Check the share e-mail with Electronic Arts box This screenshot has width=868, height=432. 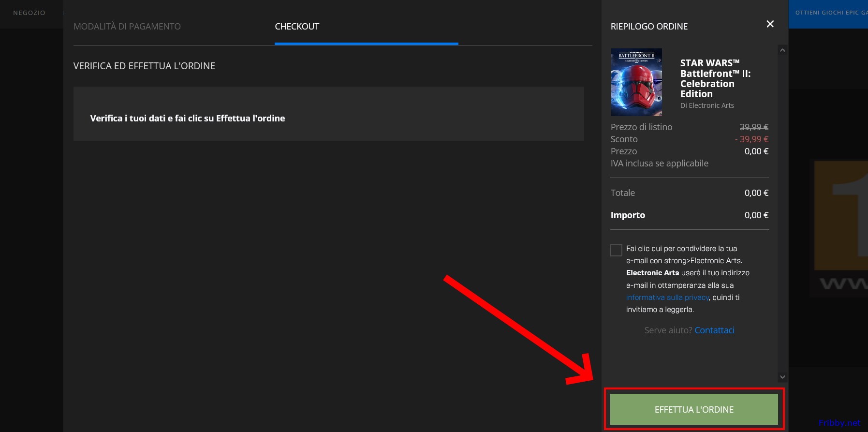tap(616, 250)
